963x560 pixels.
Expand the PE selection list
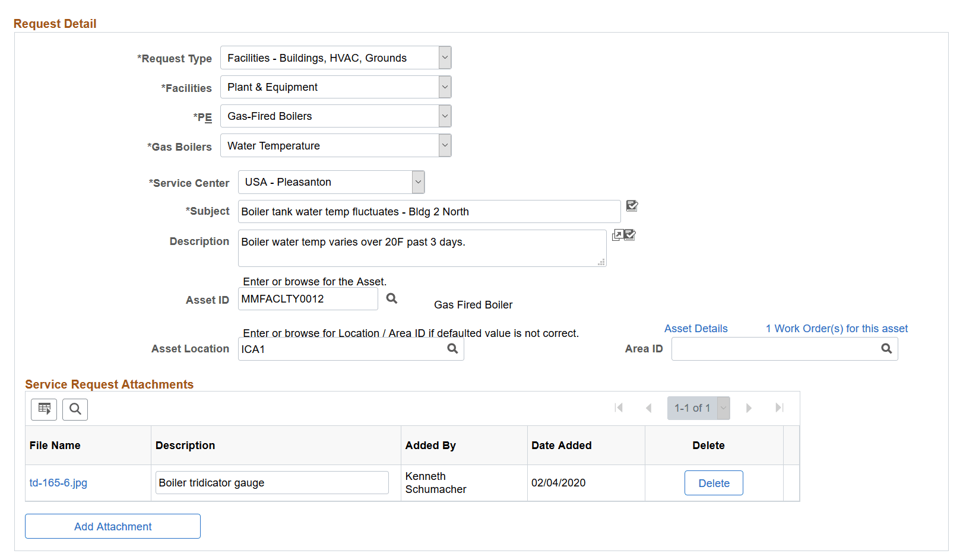tap(444, 116)
